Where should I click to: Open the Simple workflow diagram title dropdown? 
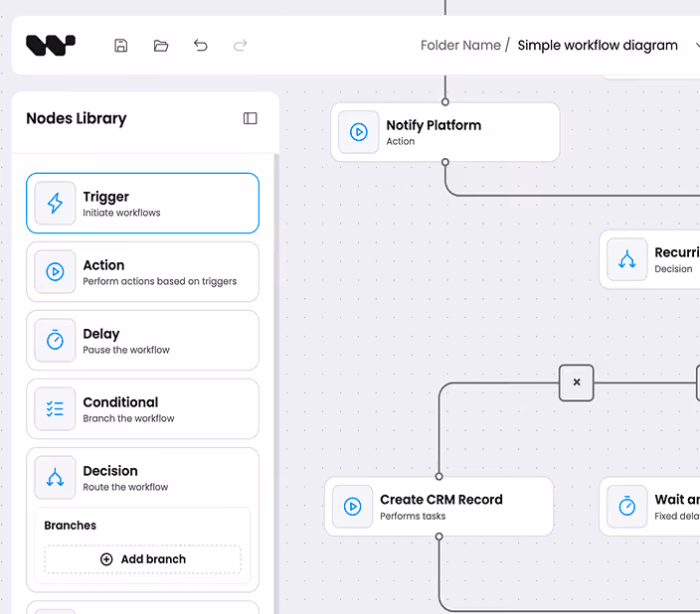point(696,45)
